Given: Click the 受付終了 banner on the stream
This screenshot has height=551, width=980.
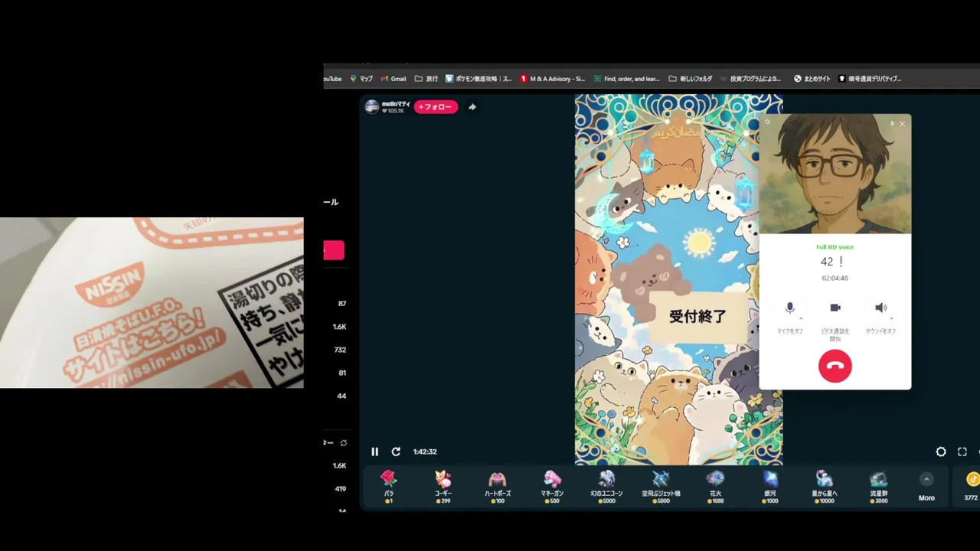Looking at the screenshot, I should point(697,316).
